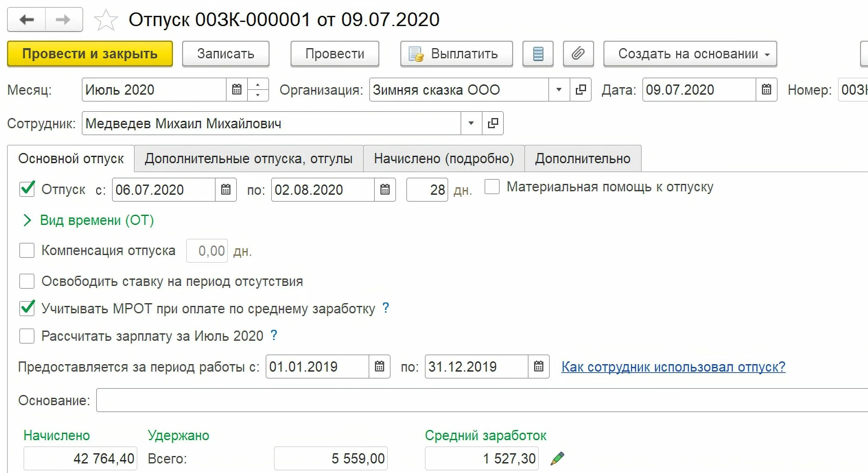The width and height of the screenshot is (868, 473).
Task: Click the Удержано total 5 559,00
Action: click(x=331, y=458)
